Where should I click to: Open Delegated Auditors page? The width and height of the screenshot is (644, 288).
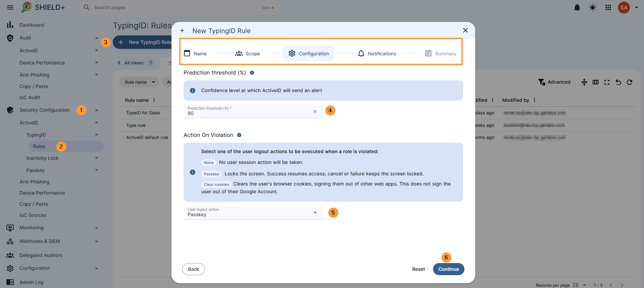[41, 255]
